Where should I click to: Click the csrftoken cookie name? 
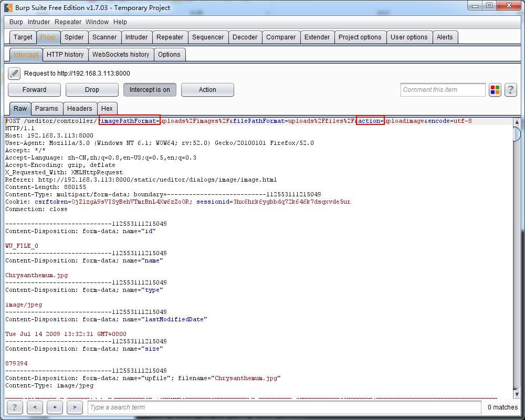pyautogui.click(x=51, y=202)
